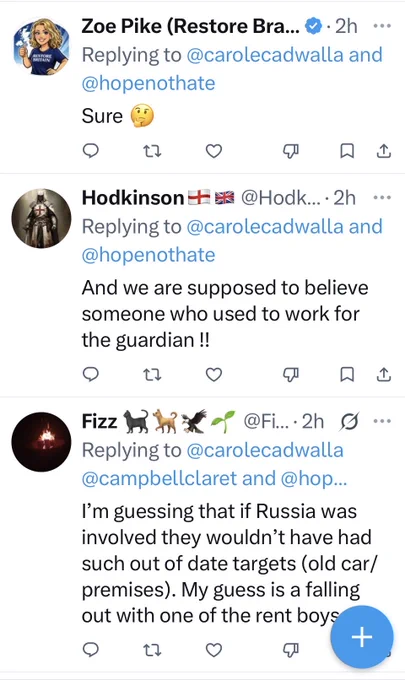Reply to Zoe Pike's tweet
The height and width of the screenshot is (680, 405).
(90, 151)
